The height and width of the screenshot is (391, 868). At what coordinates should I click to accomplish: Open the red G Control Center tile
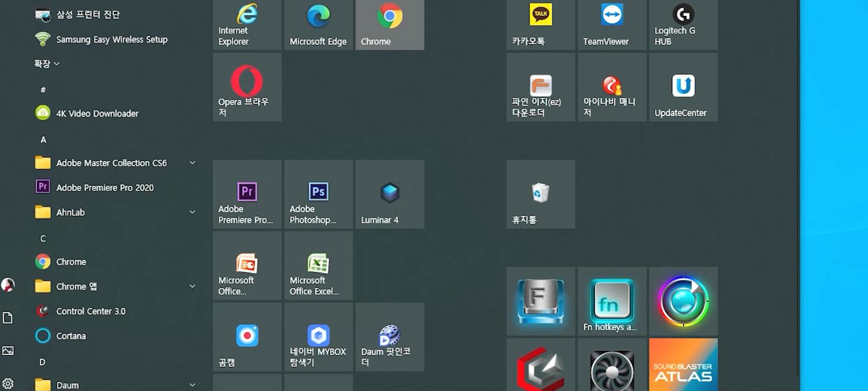click(541, 364)
